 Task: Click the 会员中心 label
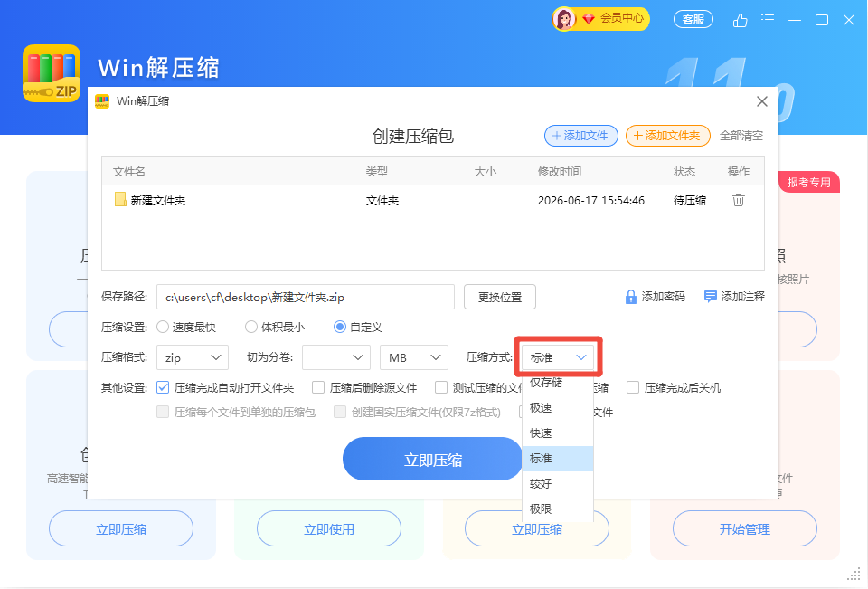coord(622,19)
